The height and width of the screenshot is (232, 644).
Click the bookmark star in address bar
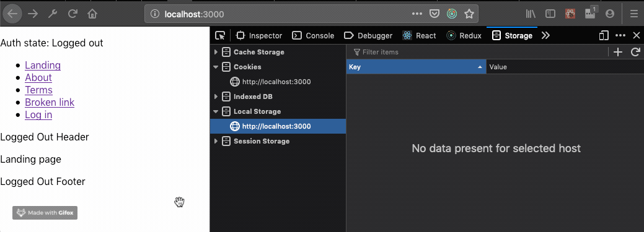pyautogui.click(x=469, y=14)
